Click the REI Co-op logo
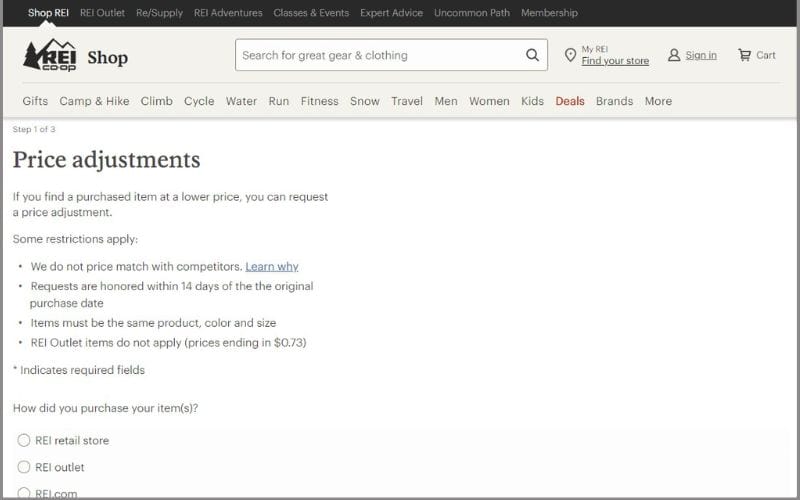 pyautogui.click(x=50, y=55)
